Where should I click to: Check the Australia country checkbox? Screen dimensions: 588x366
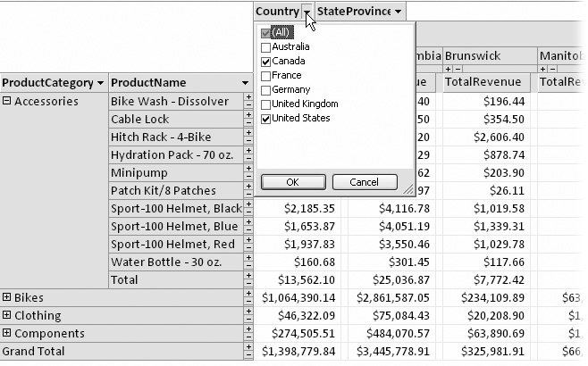pos(265,46)
